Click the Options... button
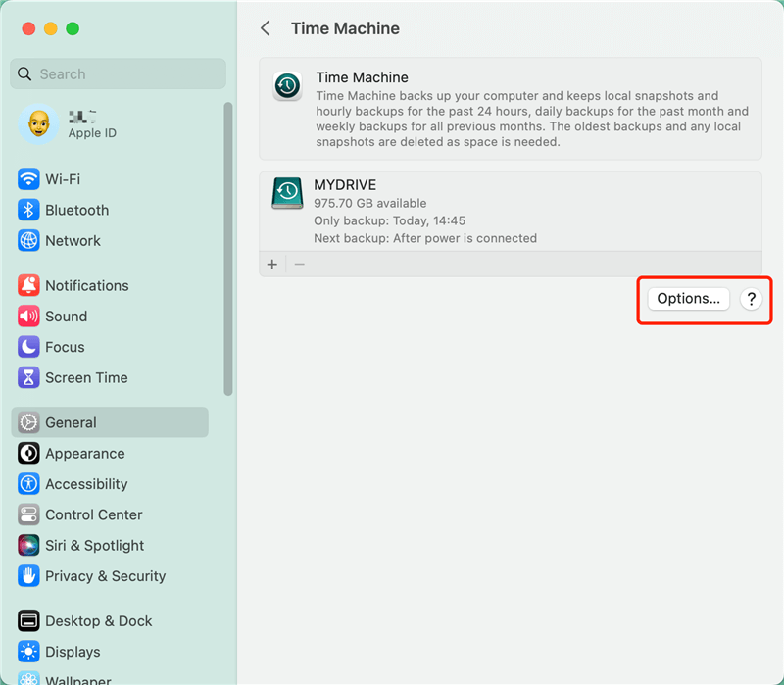This screenshot has width=784, height=685. click(x=688, y=299)
